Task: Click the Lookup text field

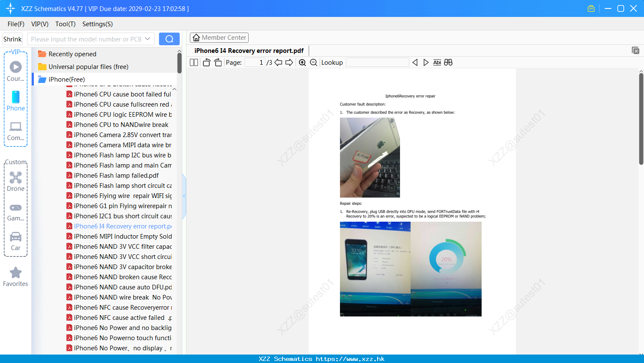Action: (x=377, y=62)
